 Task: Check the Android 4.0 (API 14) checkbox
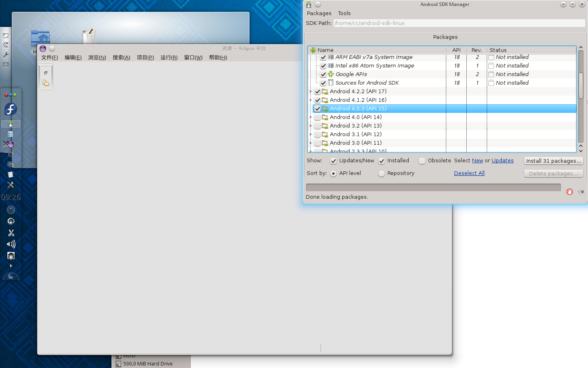[x=317, y=117]
